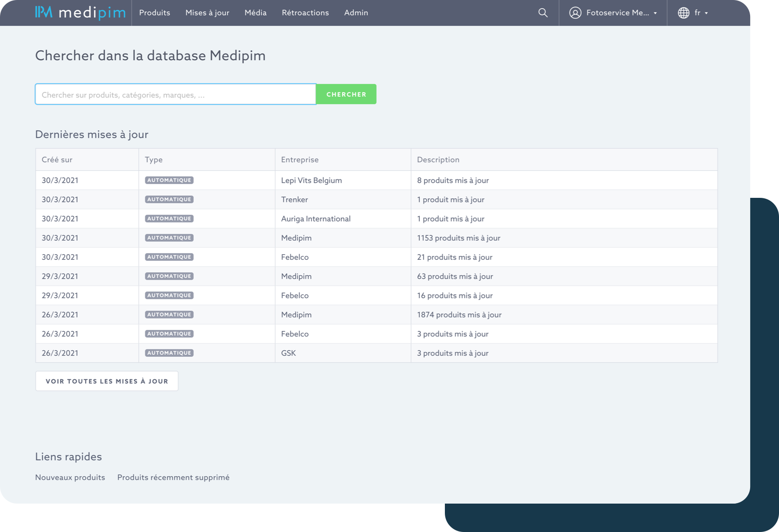This screenshot has width=779, height=532.
Task: Select the 1153 produits mis à jour row
Action: coord(458,238)
